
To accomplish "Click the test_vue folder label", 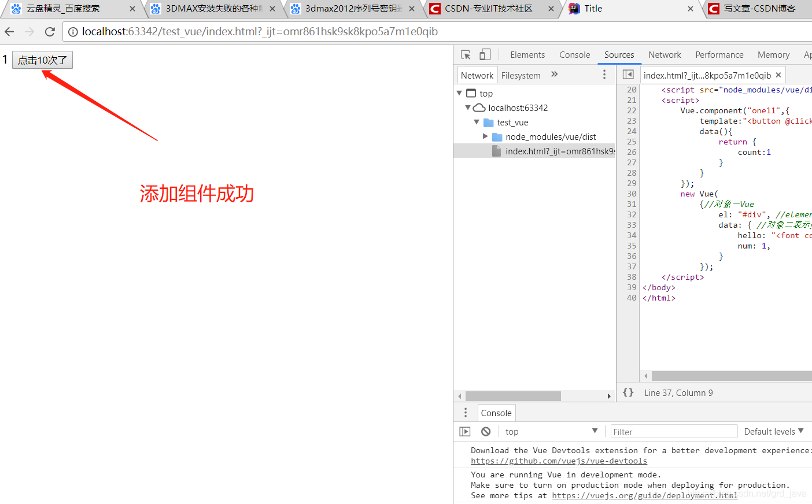I will (512, 123).
